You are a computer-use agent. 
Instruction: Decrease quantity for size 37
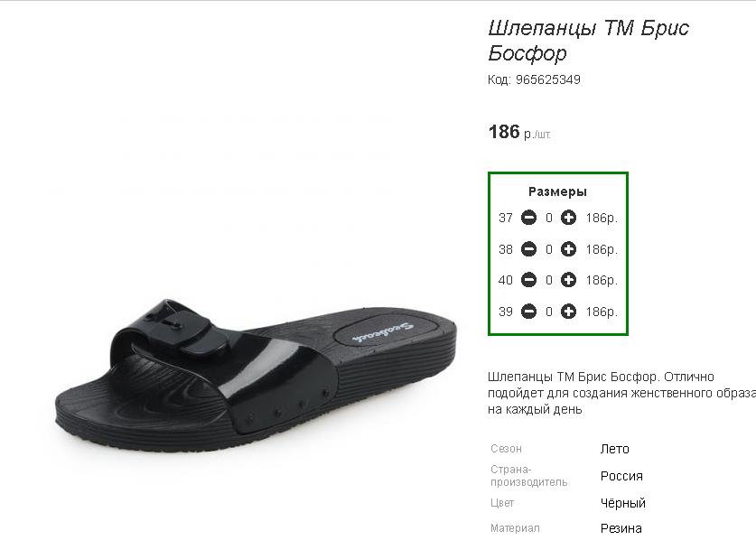point(529,218)
